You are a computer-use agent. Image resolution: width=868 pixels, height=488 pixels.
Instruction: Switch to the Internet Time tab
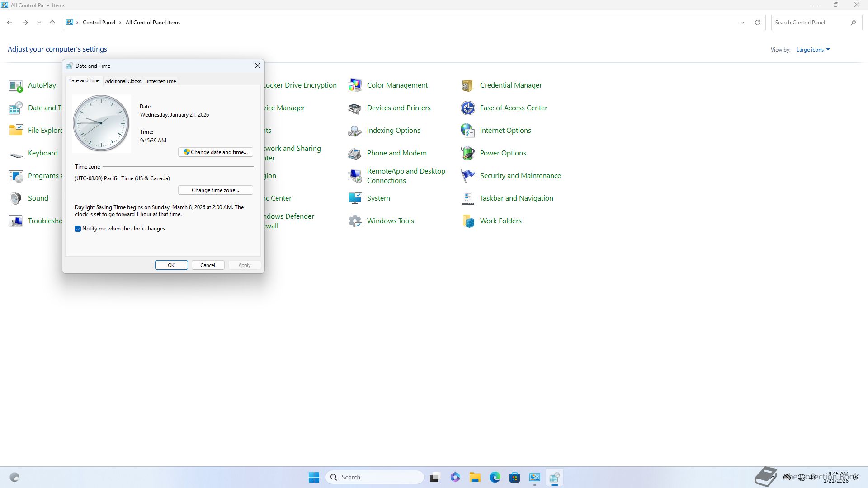coord(161,81)
